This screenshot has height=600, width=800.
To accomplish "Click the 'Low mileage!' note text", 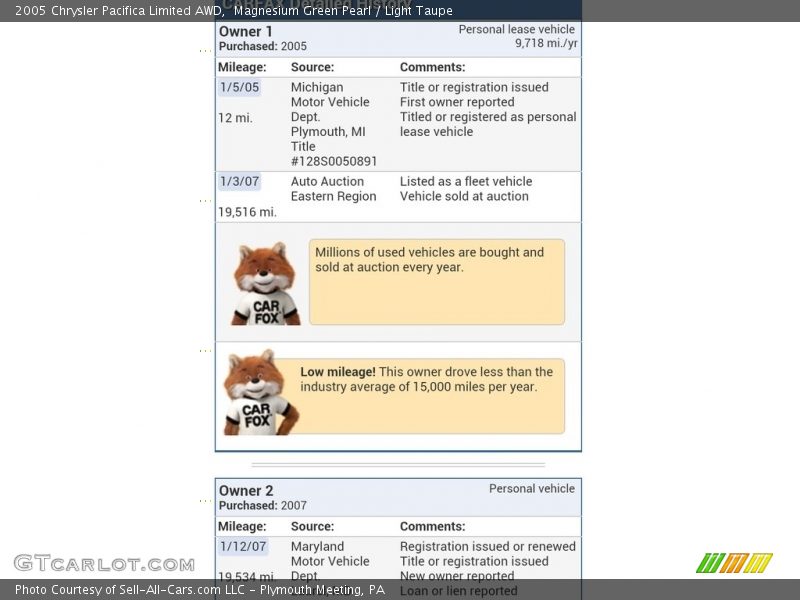I will tap(427, 379).
